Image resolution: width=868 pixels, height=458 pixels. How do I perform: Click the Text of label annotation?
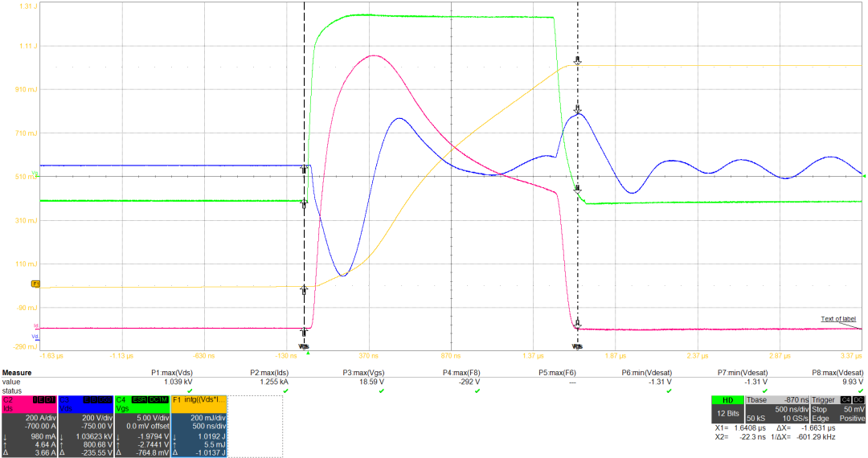coord(838,319)
